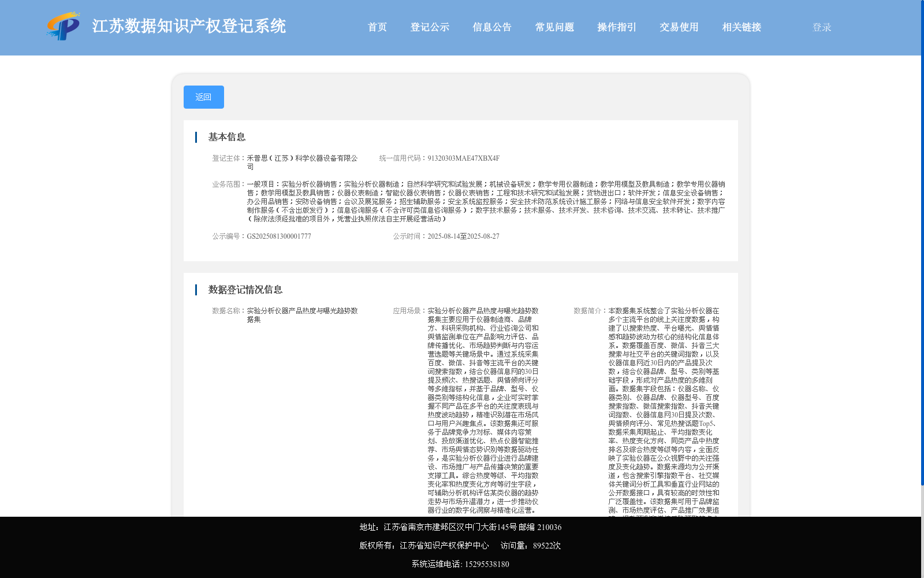The height and width of the screenshot is (578, 924).
Task: Click the footer 版权所有 copyright text
Action: coord(424,546)
